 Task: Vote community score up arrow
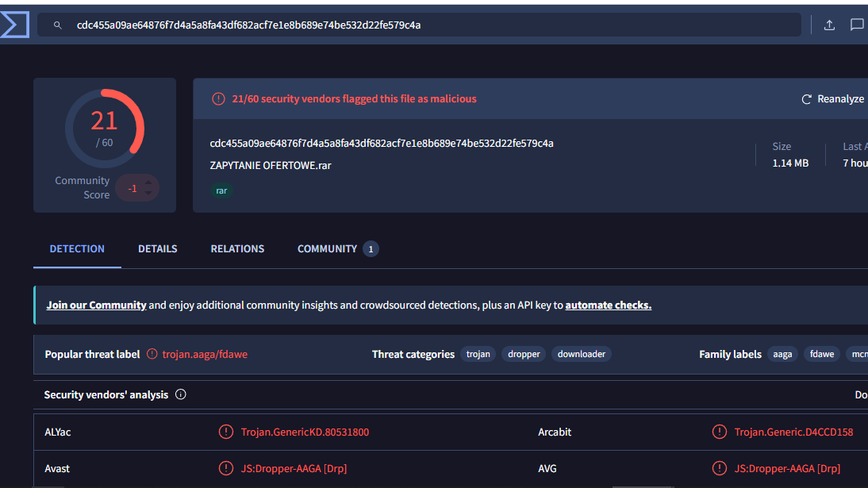148,183
